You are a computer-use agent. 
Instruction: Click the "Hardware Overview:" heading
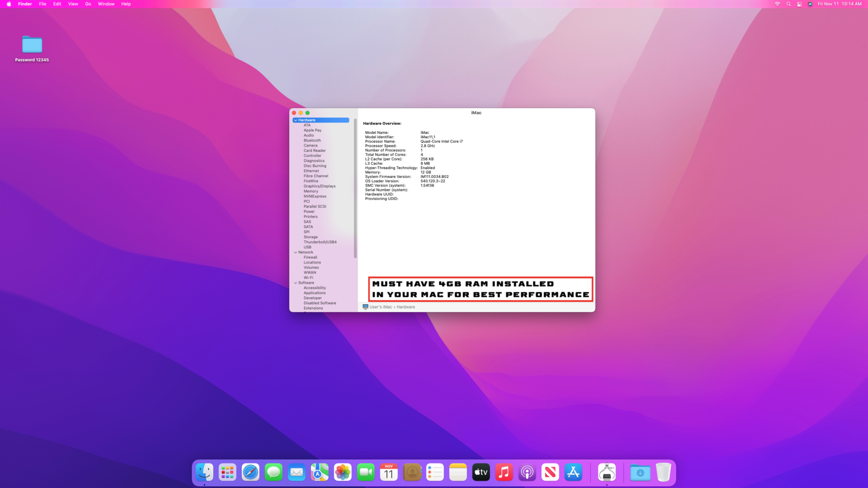click(382, 124)
